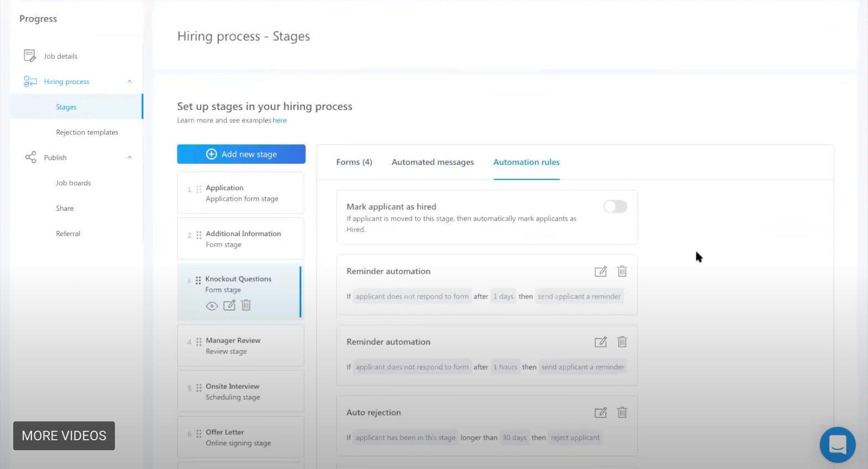
Task: Edit the second Reminder automation rule
Action: tap(600, 342)
